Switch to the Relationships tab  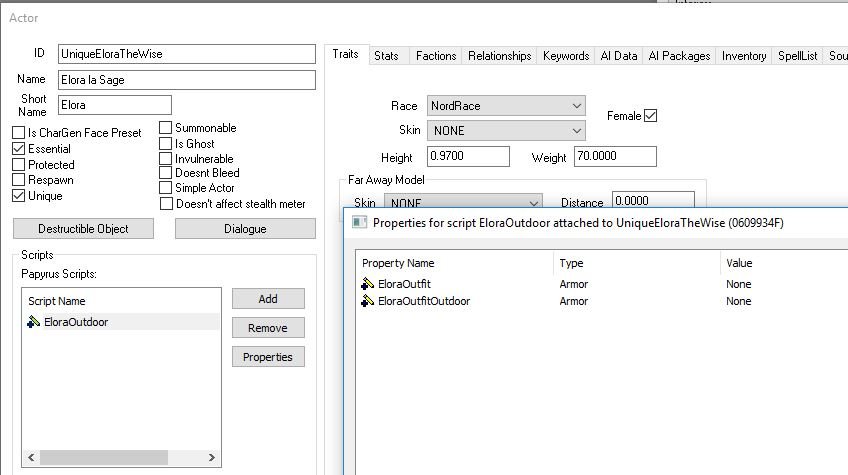coord(500,56)
